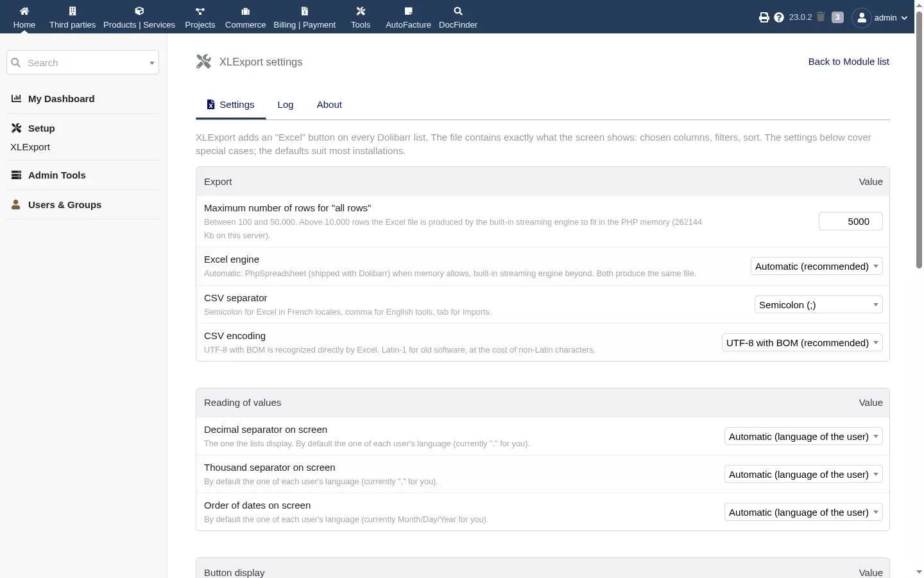Switch to the Log tab

click(286, 105)
